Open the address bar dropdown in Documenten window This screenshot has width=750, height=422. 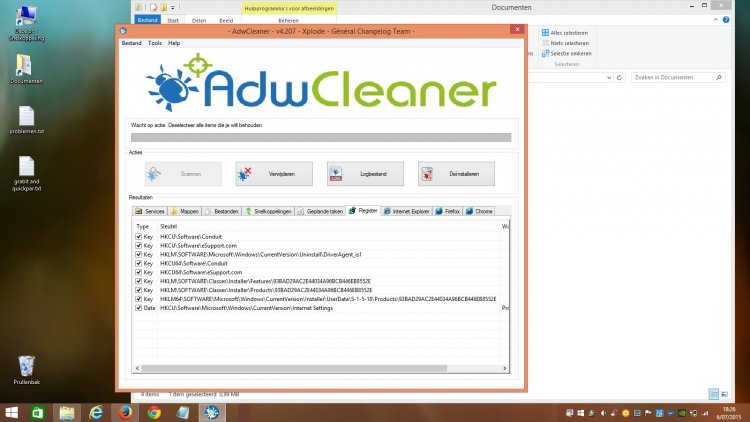point(608,78)
